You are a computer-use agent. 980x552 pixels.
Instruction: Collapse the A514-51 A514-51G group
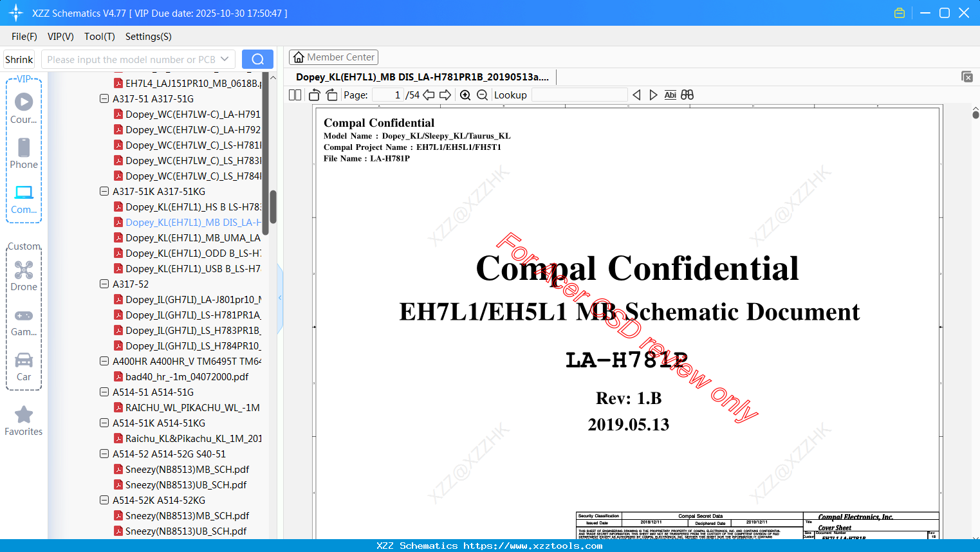point(104,392)
